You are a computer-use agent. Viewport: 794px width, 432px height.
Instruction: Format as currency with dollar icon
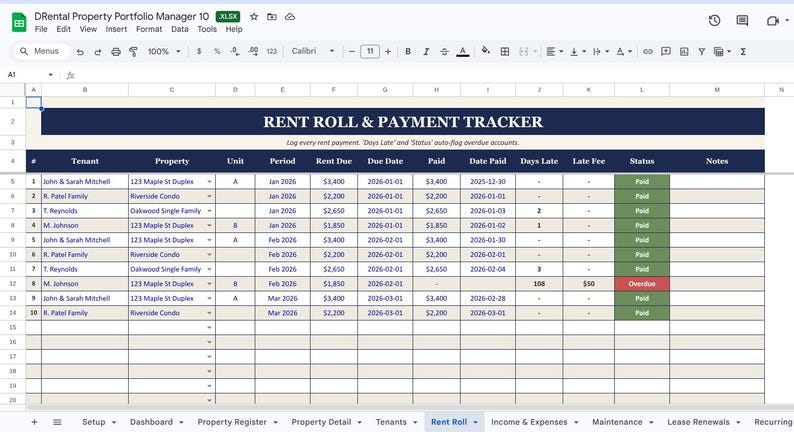(199, 52)
